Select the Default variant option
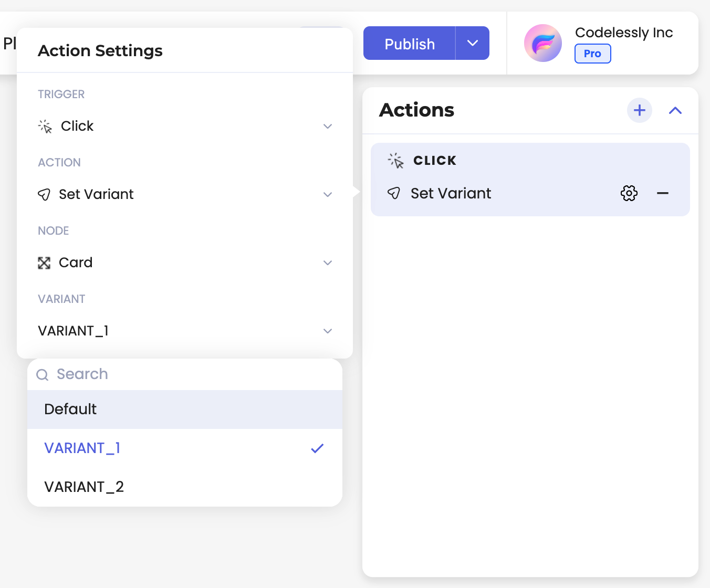This screenshot has height=588, width=710. pos(185,409)
